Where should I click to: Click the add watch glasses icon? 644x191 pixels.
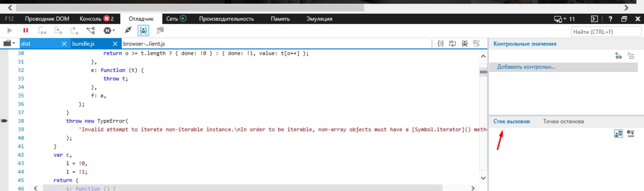point(618,56)
